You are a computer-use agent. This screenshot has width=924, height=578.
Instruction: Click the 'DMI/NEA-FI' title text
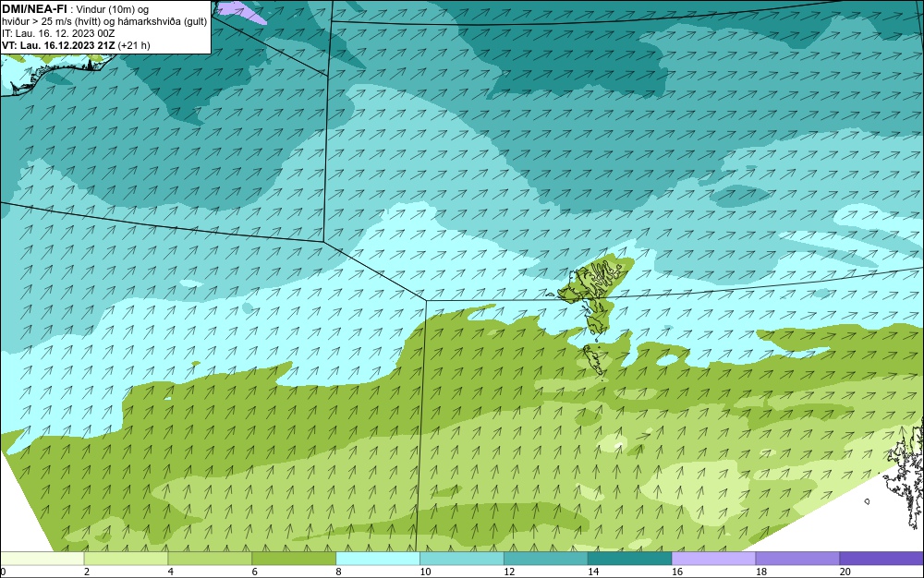[34, 9]
